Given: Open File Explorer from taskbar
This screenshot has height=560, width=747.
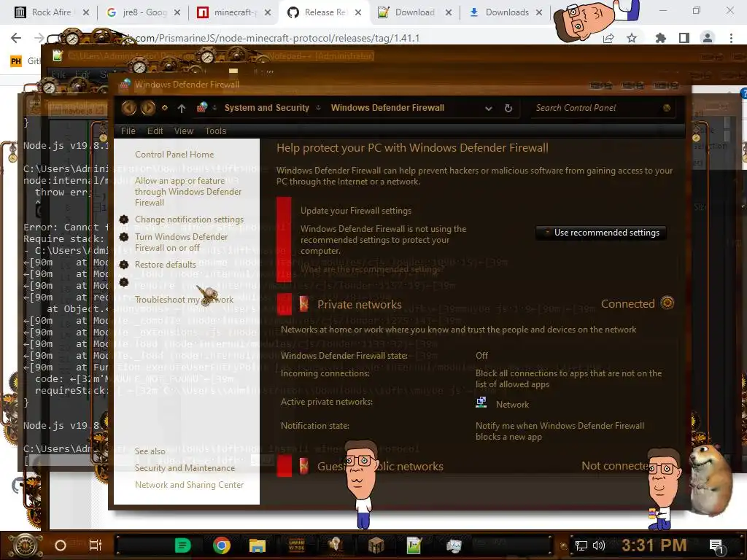Looking at the screenshot, I should [258, 545].
